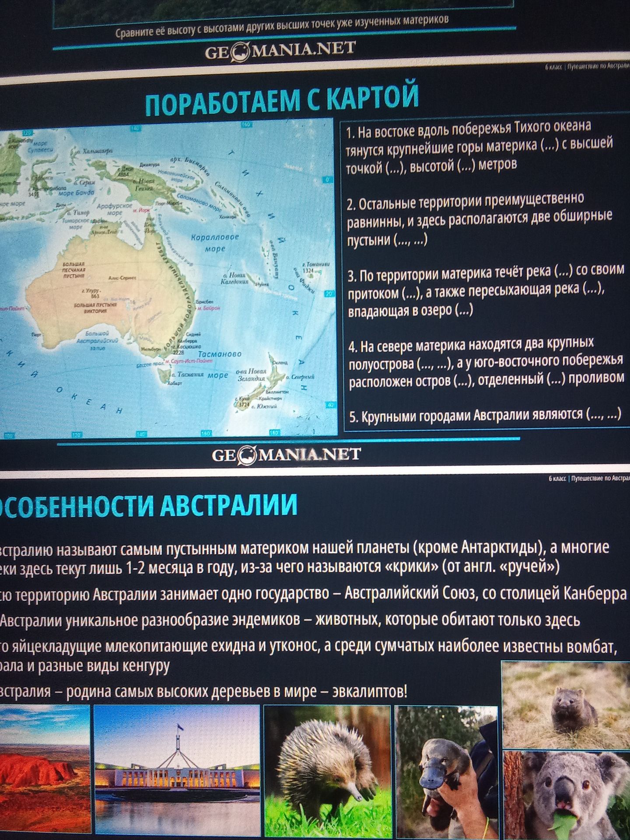Click the GEOMANIA.NET logo below the map
This screenshot has width=630, height=840.
[x=287, y=455]
